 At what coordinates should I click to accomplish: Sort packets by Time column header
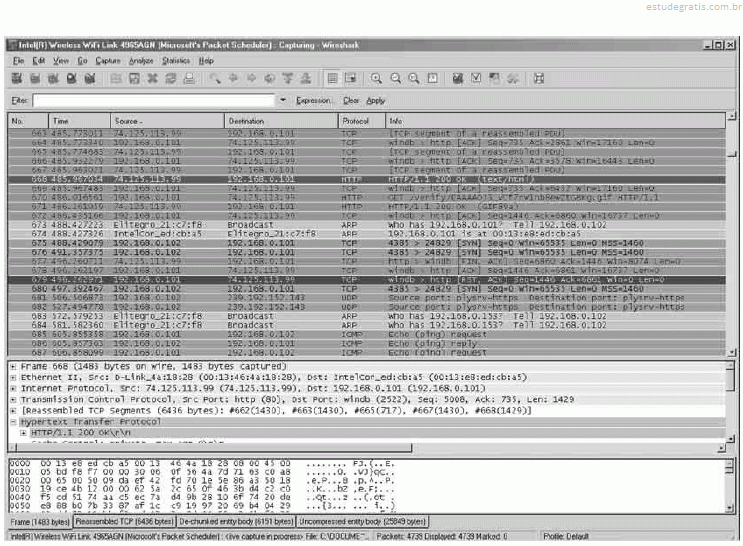(x=80, y=121)
